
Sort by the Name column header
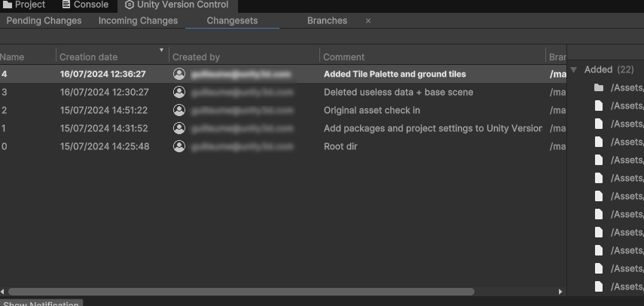(x=12, y=57)
